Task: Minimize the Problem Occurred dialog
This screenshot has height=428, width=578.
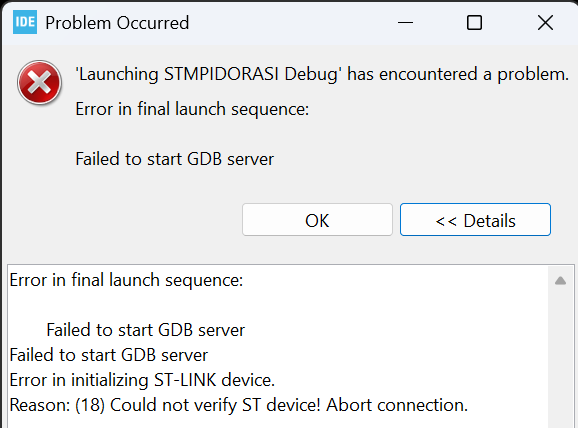Action: click(405, 23)
